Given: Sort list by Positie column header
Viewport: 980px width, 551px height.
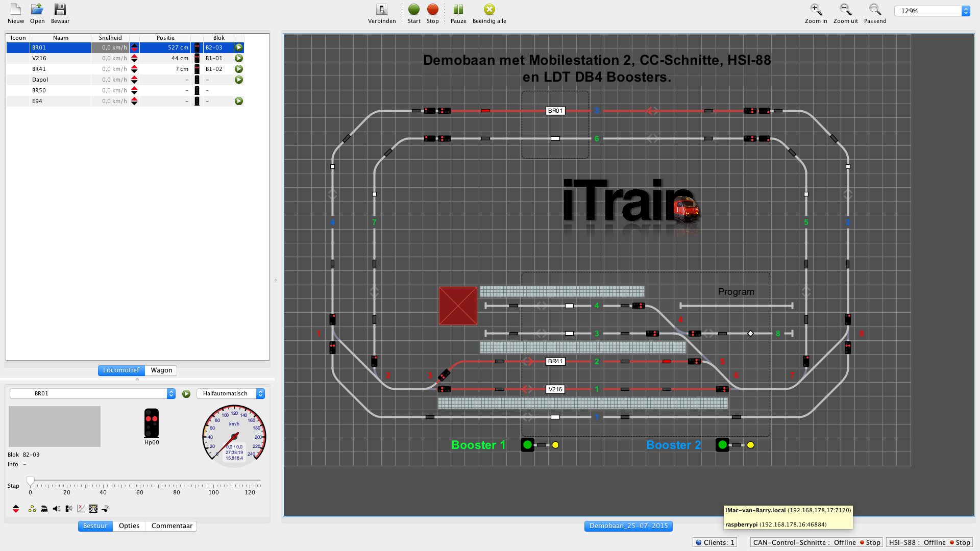Looking at the screenshot, I should click(x=165, y=38).
